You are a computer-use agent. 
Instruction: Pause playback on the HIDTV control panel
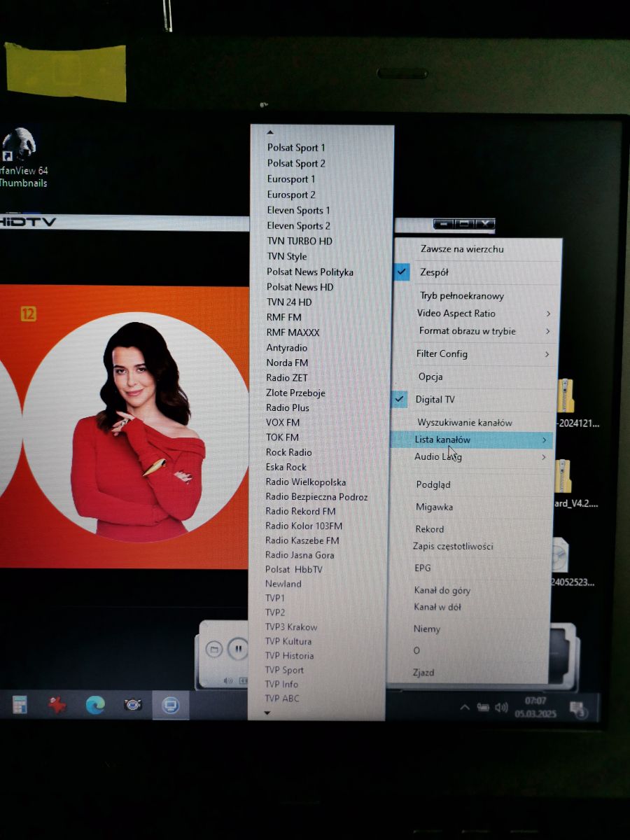(238, 650)
